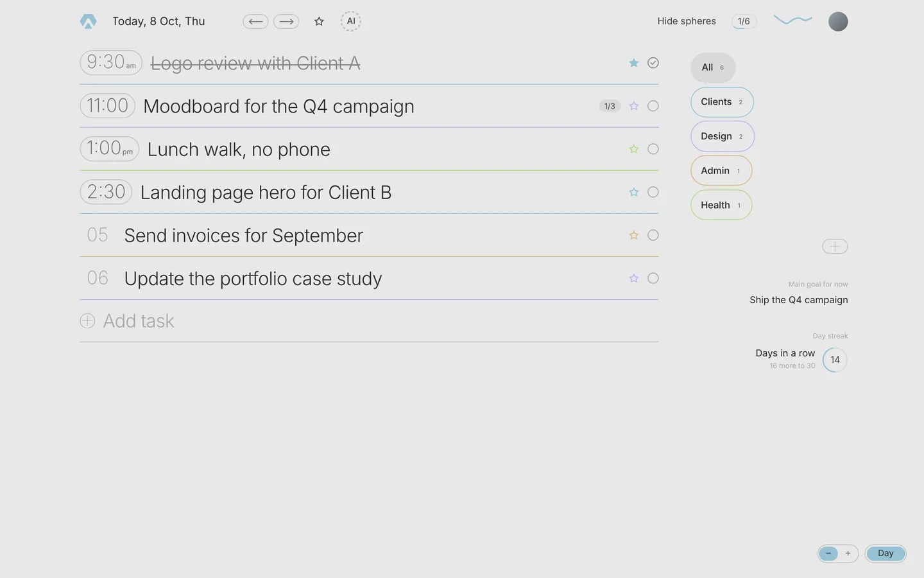Click the wave line icon
This screenshot has width=924, height=578.
pos(792,20)
